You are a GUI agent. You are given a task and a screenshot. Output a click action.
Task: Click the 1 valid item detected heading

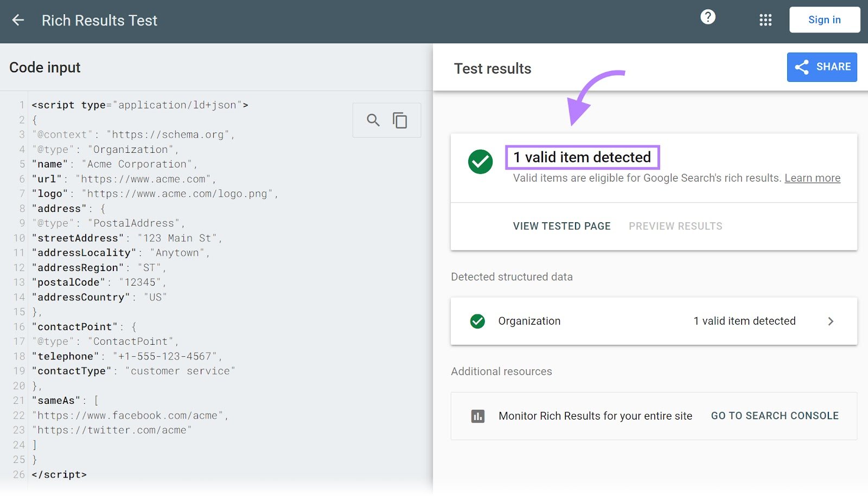point(582,158)
